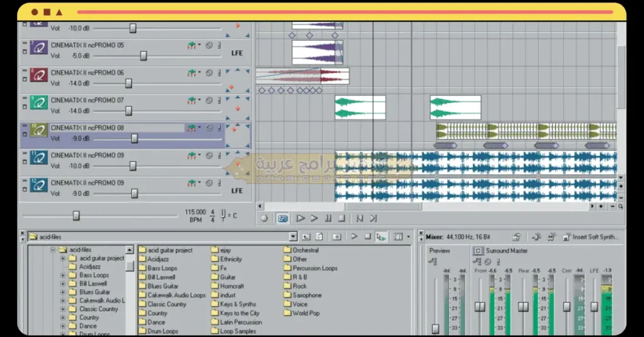This screenshot has width=644, height=337.
Task: Click the Insert FX mixer icon
Action: point(536,237)
